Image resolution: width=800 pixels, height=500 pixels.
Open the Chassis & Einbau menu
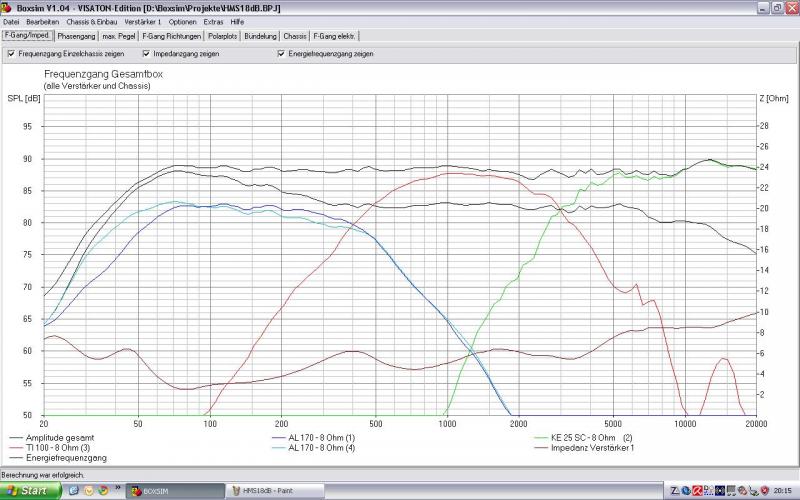coord(91,21)
